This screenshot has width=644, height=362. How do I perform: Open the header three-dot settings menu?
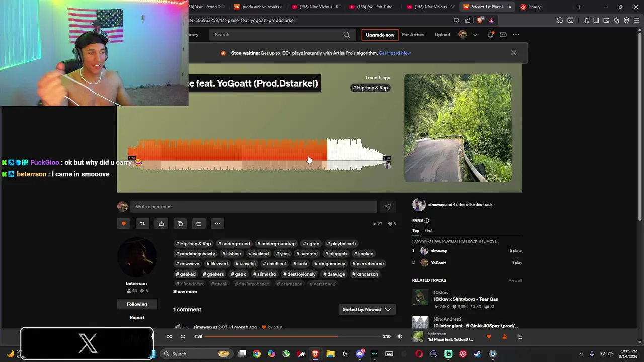(x=516, y=35)
